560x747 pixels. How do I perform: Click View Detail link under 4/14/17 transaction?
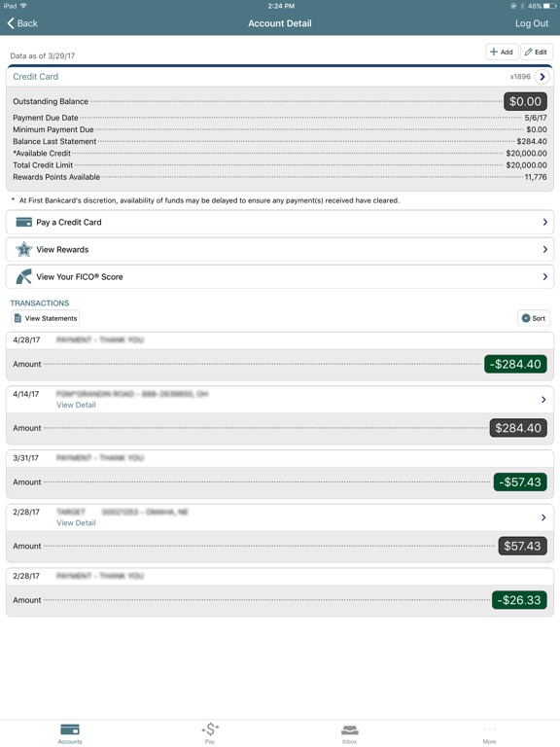(x=76, y=405)
